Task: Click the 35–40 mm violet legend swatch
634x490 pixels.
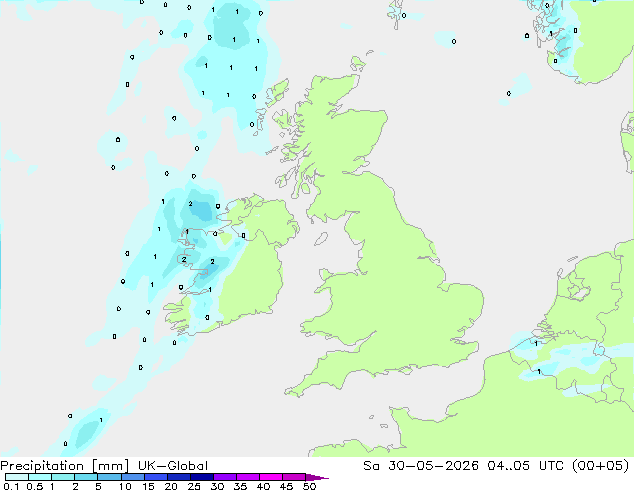Action: click(x=247, y=477)
